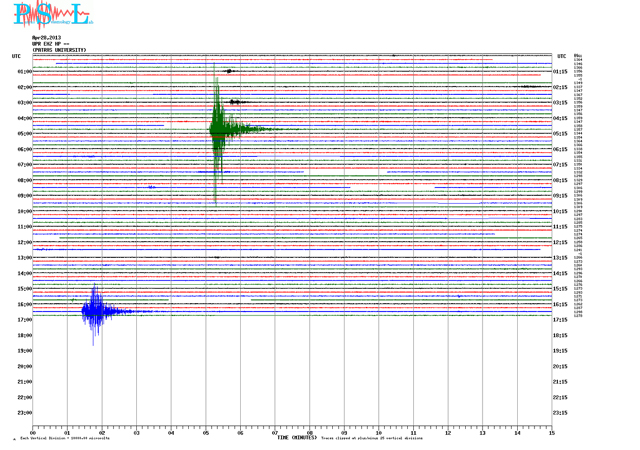The image size is (640, 450).
Task: Click the left UTC axis header
Action: click(16, 56)
